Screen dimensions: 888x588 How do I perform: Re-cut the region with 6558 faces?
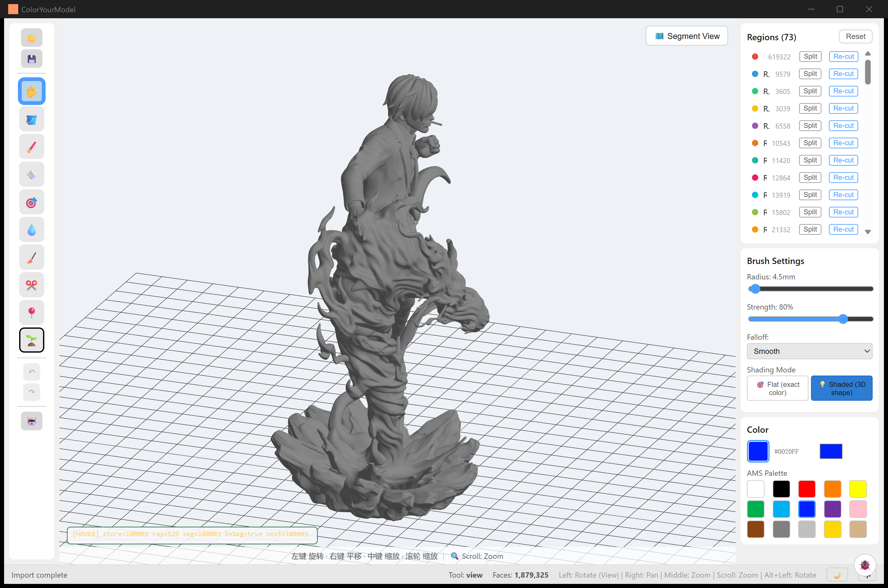(843, 126)
